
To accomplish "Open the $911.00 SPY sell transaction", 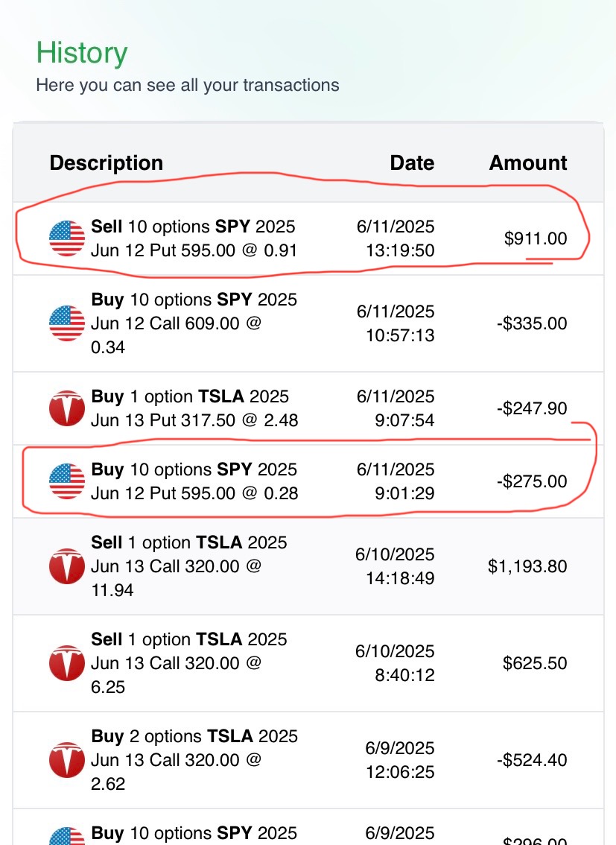I will (308, 238).
